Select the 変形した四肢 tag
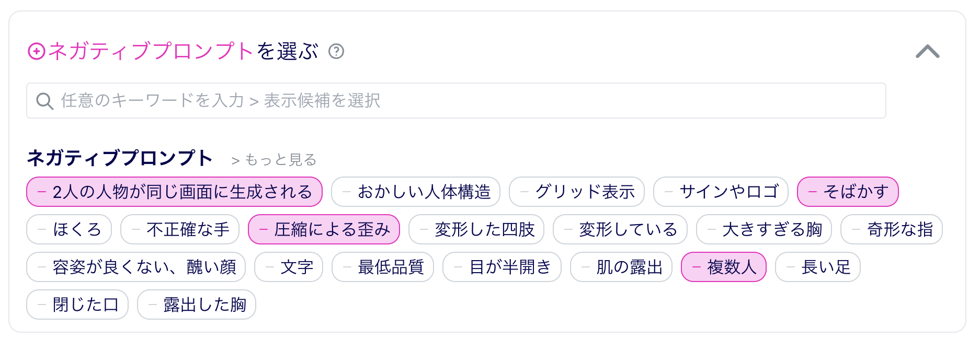This screenshot has height=351, width=980. pyautogui.click(x=476, y=229)
